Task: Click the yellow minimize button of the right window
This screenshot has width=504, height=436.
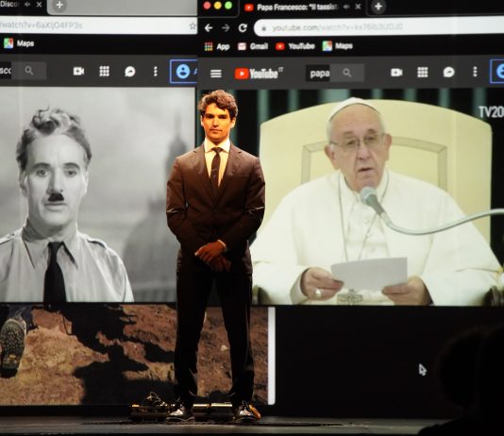Action: point(218,6)
